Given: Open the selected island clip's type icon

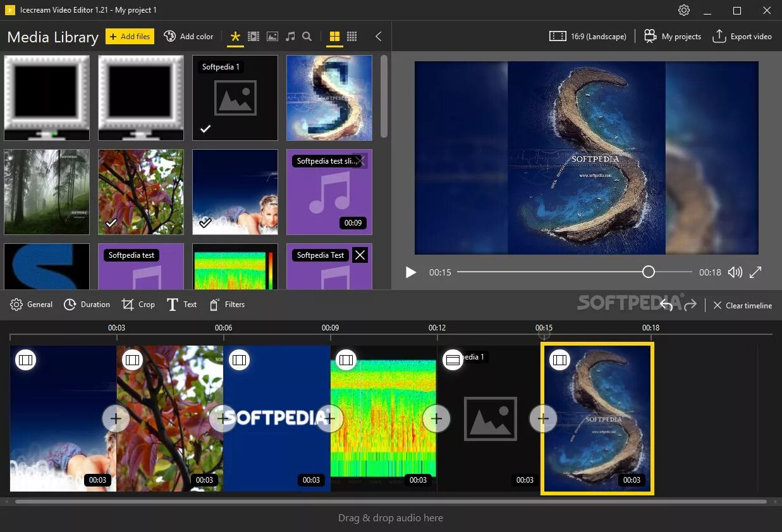Looking at the screenshot, I should (559, 360).
